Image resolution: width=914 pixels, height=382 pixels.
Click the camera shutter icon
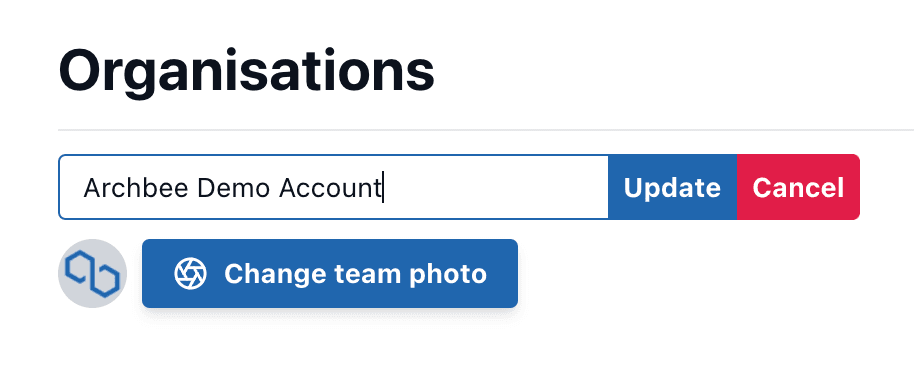point(191,274)
